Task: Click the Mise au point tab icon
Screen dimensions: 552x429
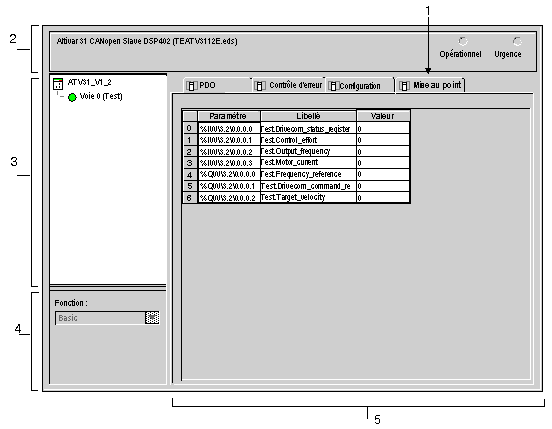Action: click(404, 86)
